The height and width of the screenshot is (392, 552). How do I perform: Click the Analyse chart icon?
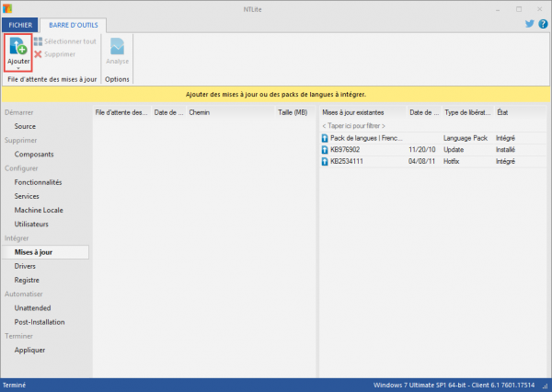[x=117, y=47]
